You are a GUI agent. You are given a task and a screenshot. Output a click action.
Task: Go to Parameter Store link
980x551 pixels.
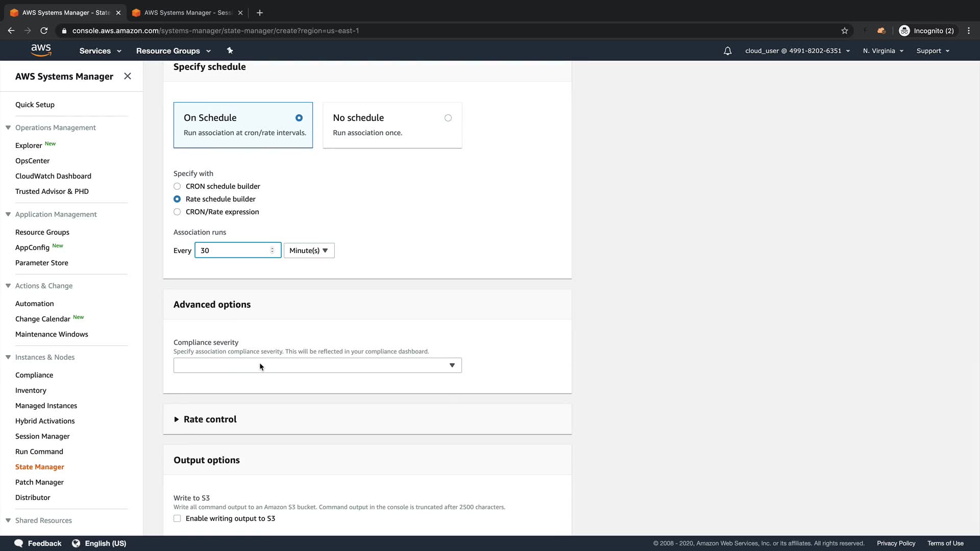[x=41, y=263]
